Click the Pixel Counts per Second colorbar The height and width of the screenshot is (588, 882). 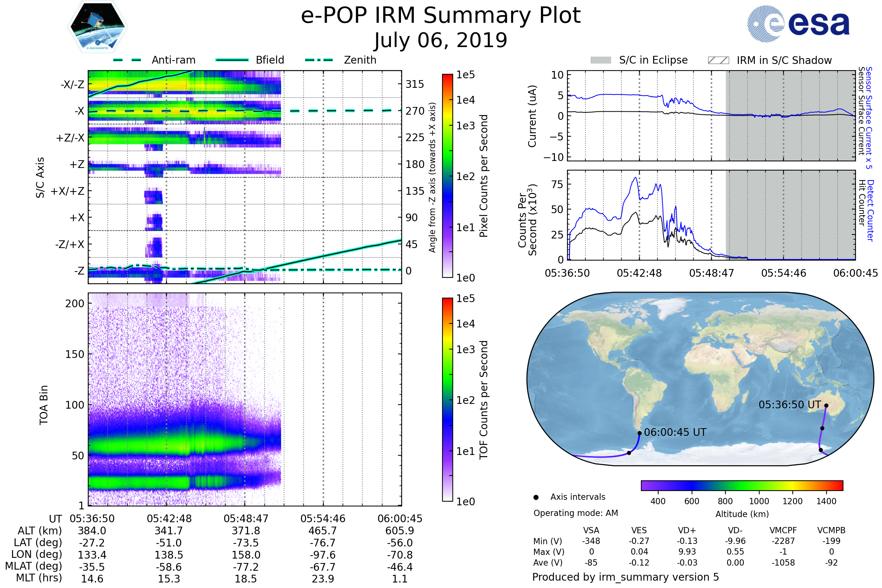(447, 176)
